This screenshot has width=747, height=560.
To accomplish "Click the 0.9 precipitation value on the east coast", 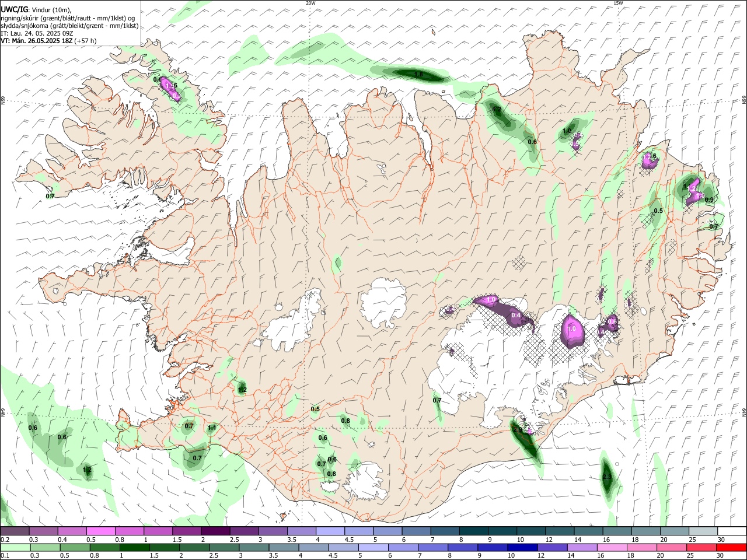I will (709, 199).
